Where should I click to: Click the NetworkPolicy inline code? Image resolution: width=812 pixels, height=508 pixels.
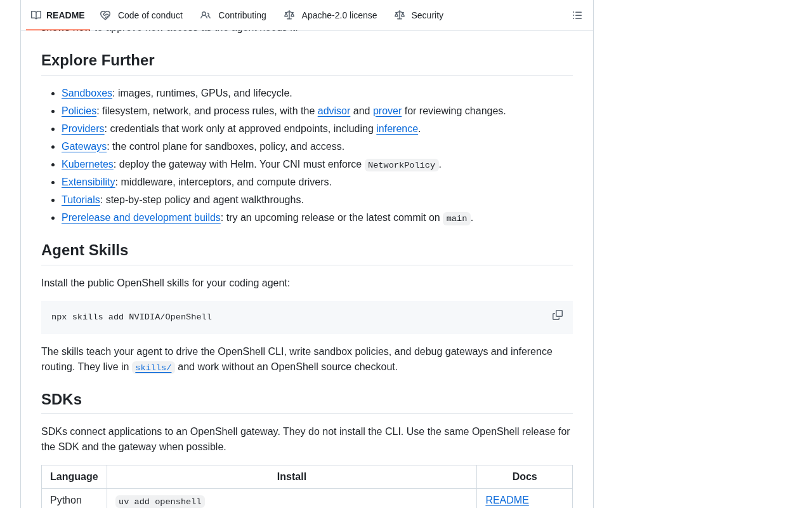[402, 165]
